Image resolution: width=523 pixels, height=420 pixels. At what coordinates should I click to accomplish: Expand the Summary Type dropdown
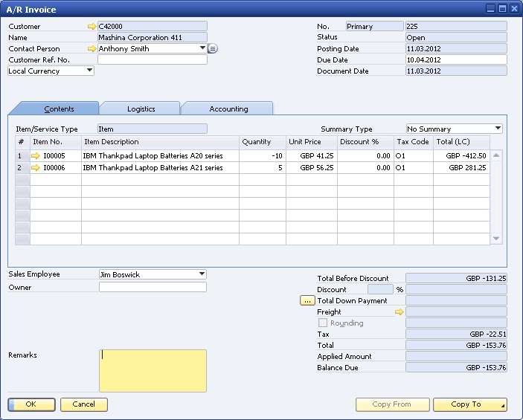tap(498, 128)
